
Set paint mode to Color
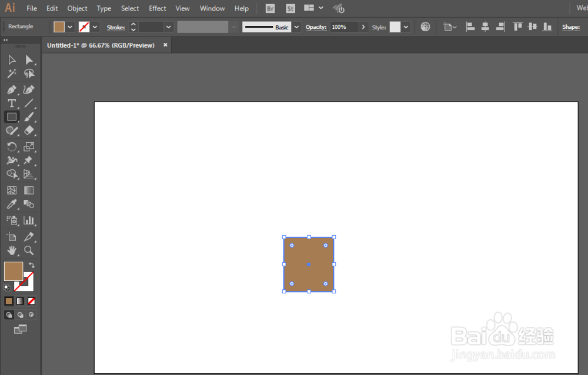pos(9,301)
